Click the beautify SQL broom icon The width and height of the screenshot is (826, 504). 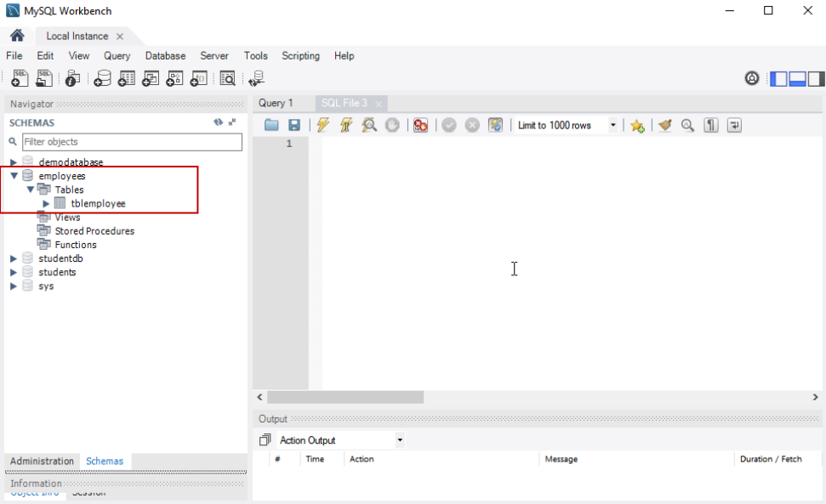click(665, 125)
